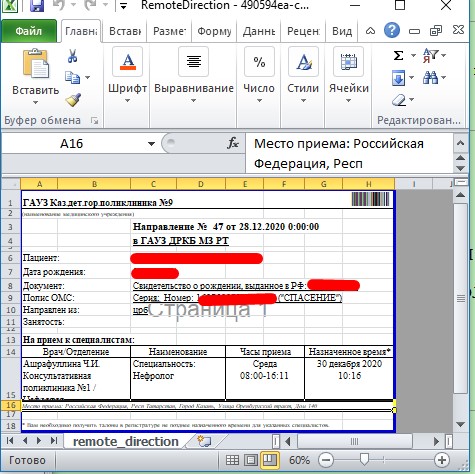
Task: Click the Redo arrow in the quick access toolbar
Action: pos(91,5)
